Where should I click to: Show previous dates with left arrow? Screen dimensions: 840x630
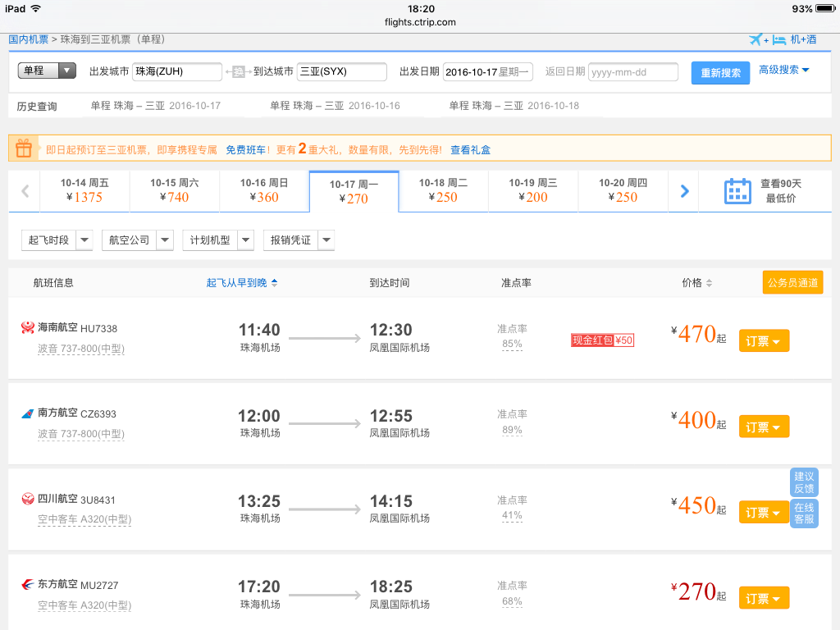pyautogui.click(x=25, y=191)
